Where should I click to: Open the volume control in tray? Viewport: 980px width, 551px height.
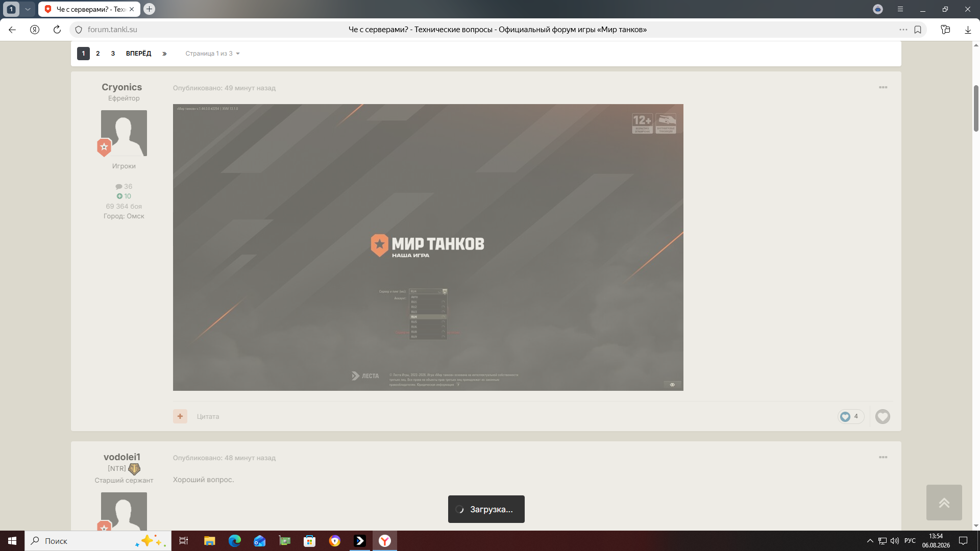click(x=895, y=541)
